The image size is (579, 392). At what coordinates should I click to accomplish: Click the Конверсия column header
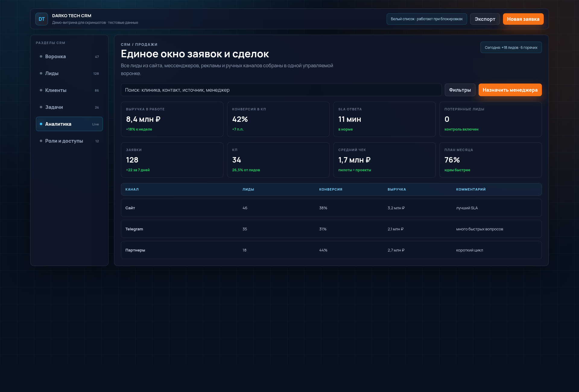coord(331,189)
